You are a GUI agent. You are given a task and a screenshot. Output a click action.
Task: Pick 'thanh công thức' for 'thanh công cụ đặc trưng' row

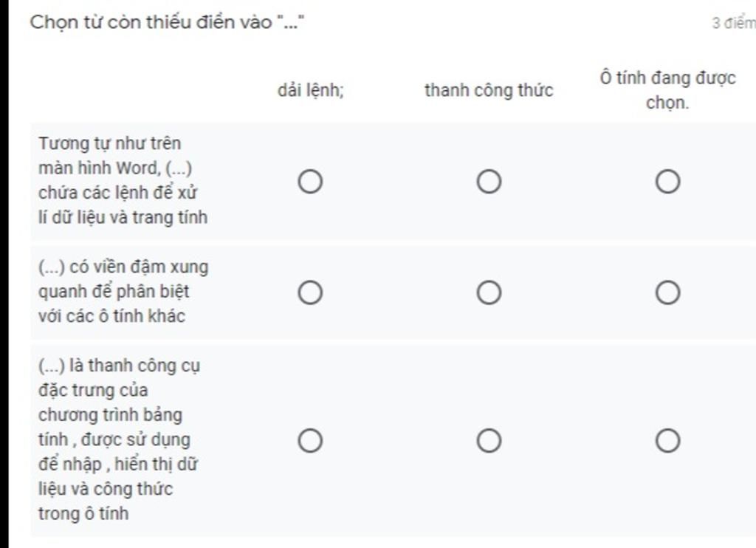[x=489, y=441]
